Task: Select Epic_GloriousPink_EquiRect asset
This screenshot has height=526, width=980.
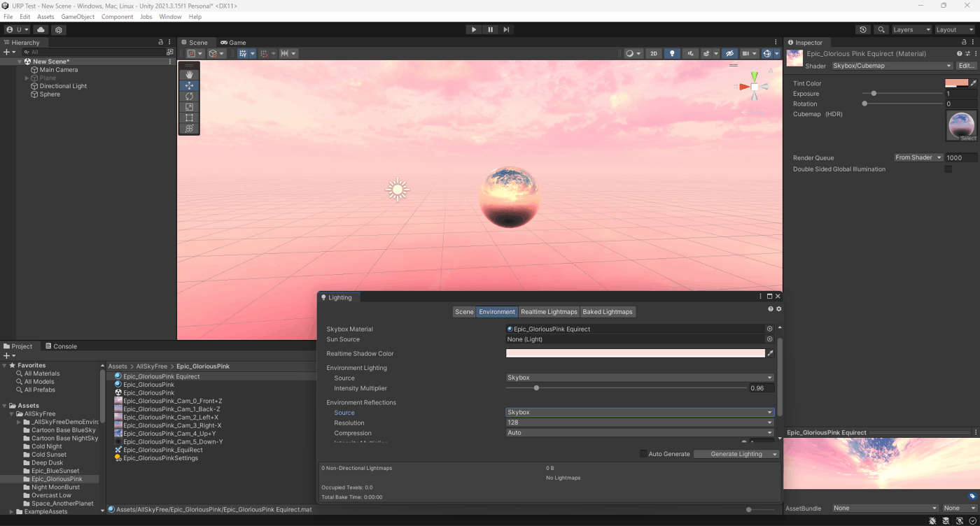Action: pyautogui.click(x=162, y=450)
